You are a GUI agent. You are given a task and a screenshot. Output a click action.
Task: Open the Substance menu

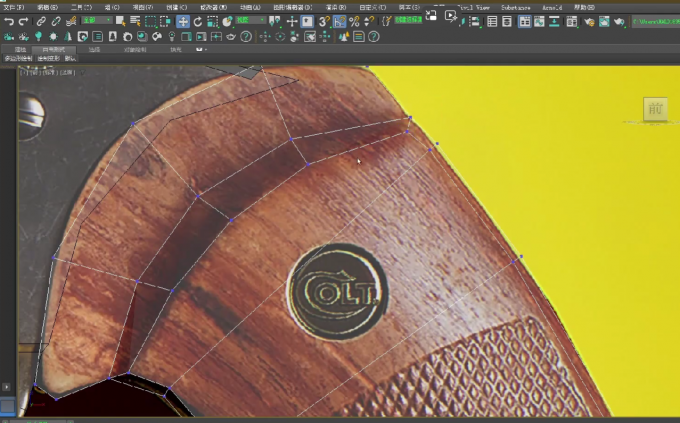pos(515,7)
